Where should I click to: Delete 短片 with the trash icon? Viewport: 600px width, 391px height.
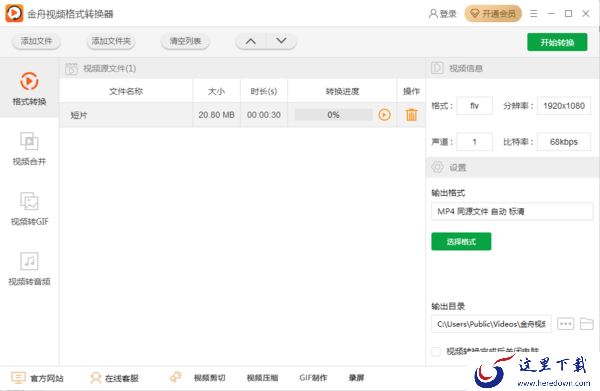tap(411, 115)
